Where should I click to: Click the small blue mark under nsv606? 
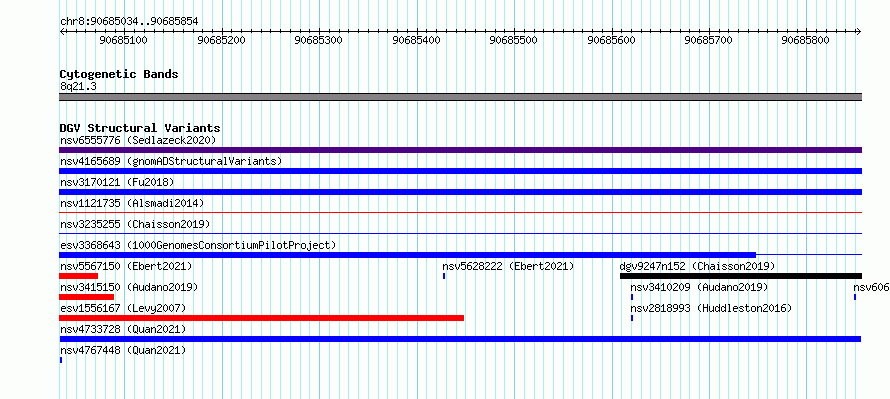pyautogui.click(x=855, y=297)
